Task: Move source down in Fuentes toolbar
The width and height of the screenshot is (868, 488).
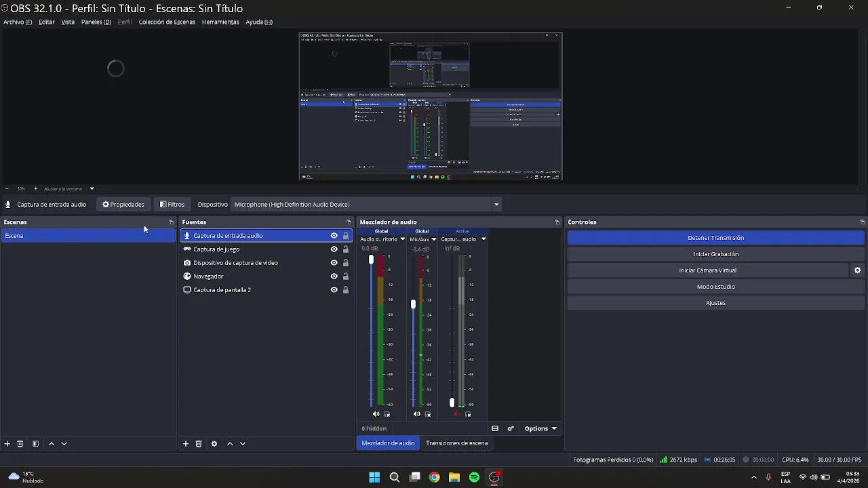Action: [x=243, y=444]
